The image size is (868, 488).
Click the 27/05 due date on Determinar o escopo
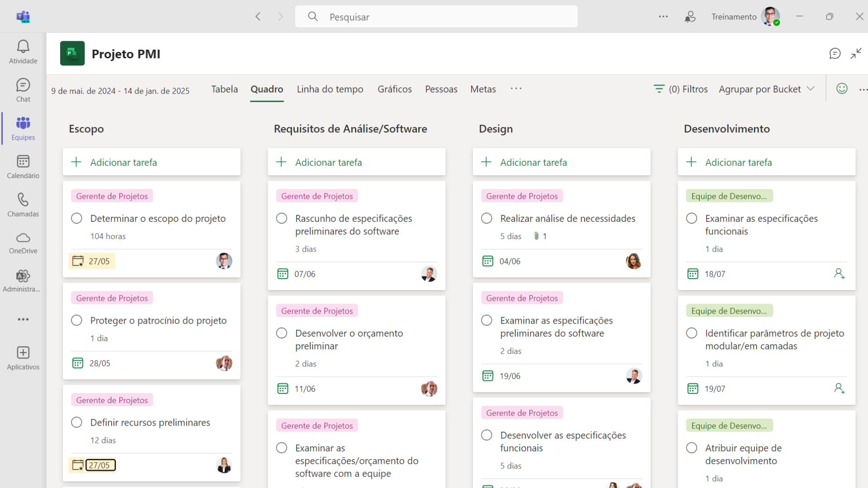tap(92, 261)
